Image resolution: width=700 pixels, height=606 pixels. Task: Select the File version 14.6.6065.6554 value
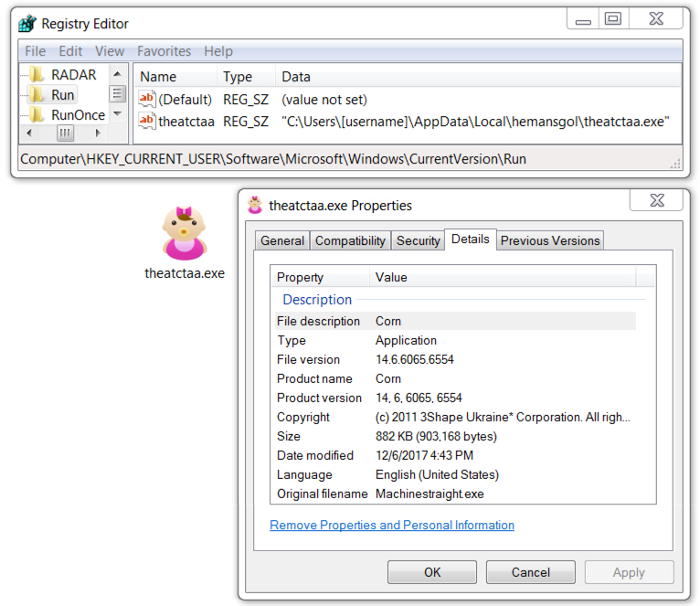tap(414, 359)
